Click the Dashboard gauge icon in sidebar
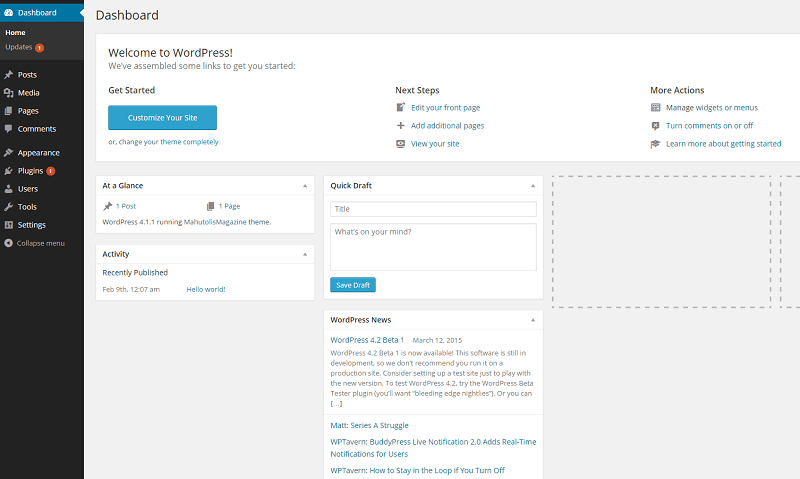 (9, 13)
